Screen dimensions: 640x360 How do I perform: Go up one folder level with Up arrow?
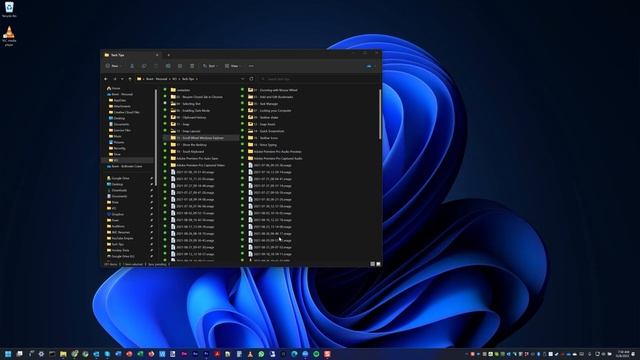click(130, 79)
